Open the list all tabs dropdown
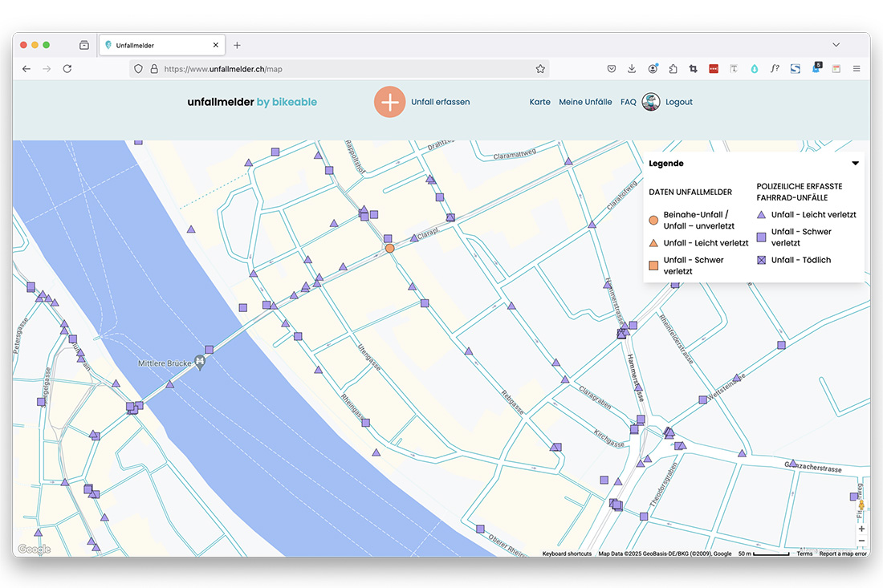 pos(836,45)
